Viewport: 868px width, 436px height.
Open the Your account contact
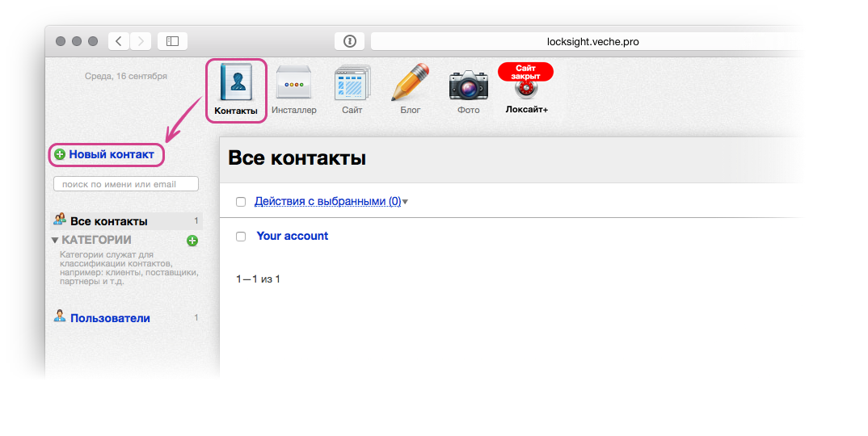(x=293, y=236)
